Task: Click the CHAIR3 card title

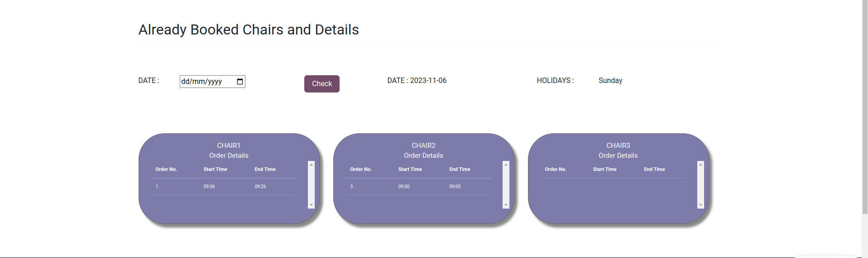Action: click(618, 146)
